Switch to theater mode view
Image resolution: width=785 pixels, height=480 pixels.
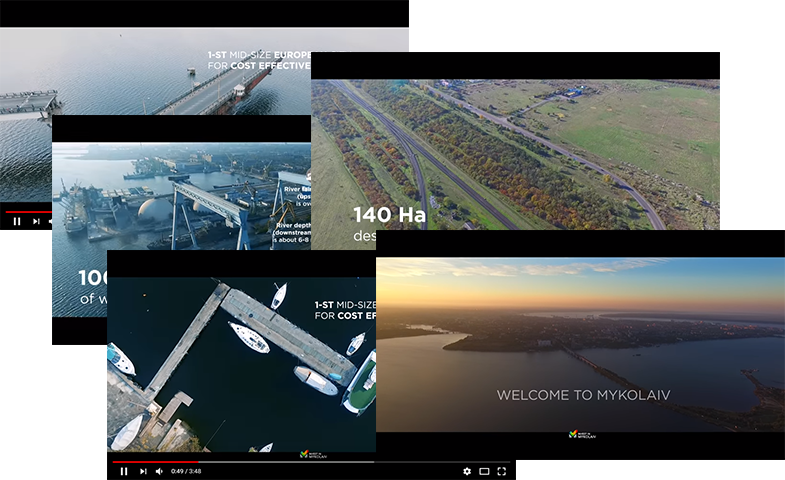coord(484,471)
